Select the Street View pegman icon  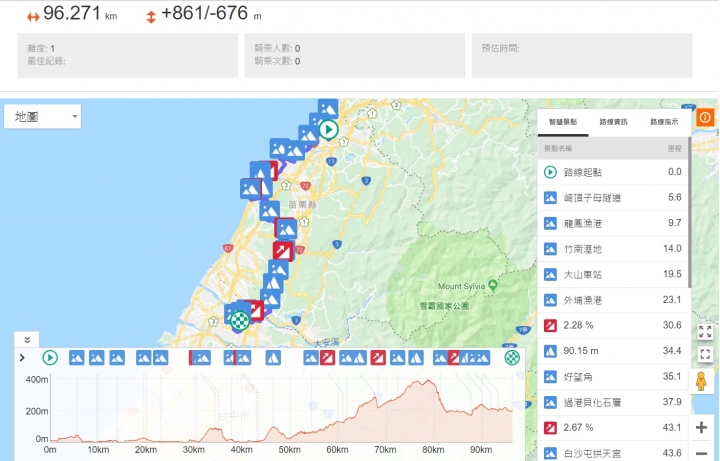[x=701, y=381]
